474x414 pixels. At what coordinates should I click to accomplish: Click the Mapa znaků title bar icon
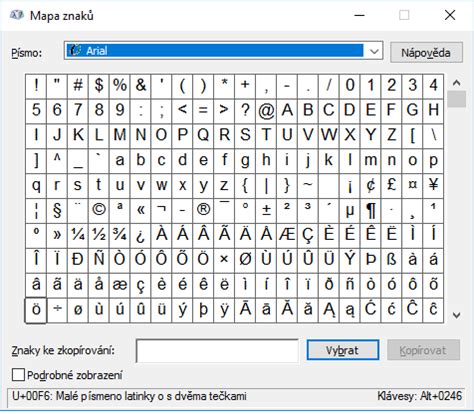(x=17, y=15)
